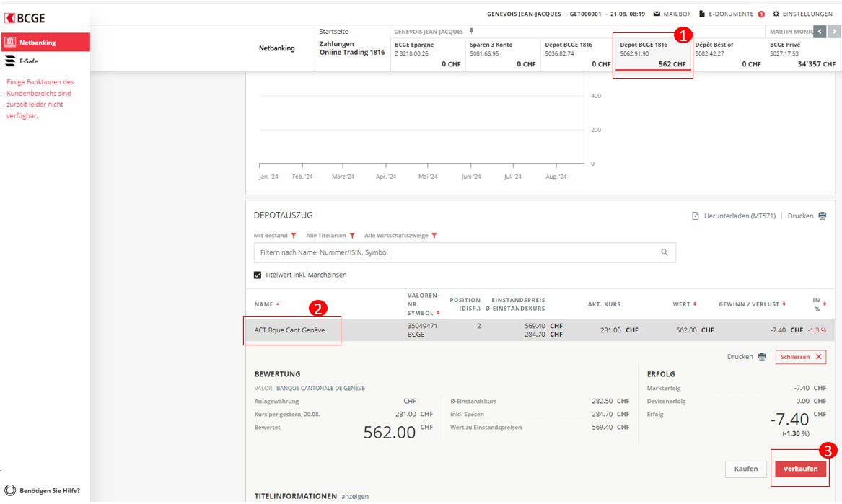Uncheck Titelwert inkl. Marchzinsen

pos(258,275)
